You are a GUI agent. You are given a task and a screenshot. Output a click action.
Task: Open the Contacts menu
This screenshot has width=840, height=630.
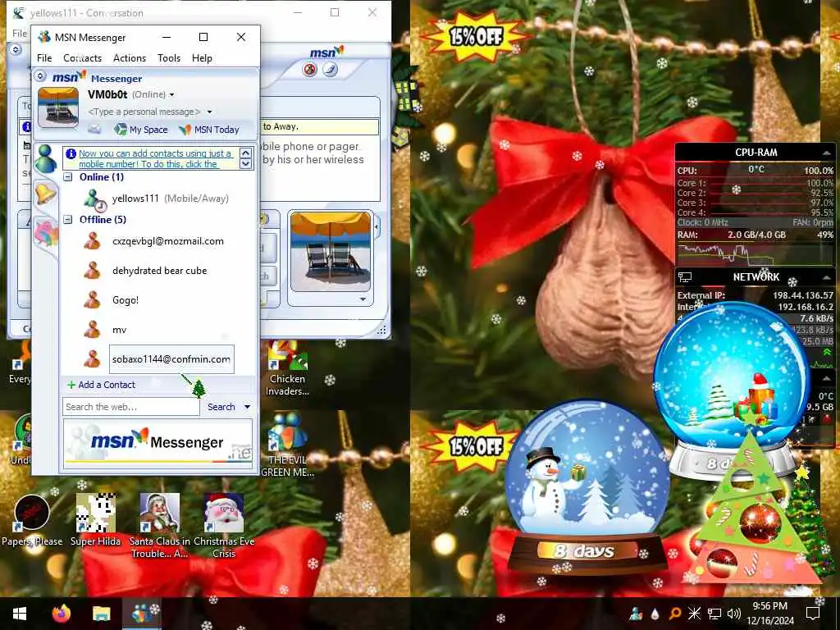82,58
